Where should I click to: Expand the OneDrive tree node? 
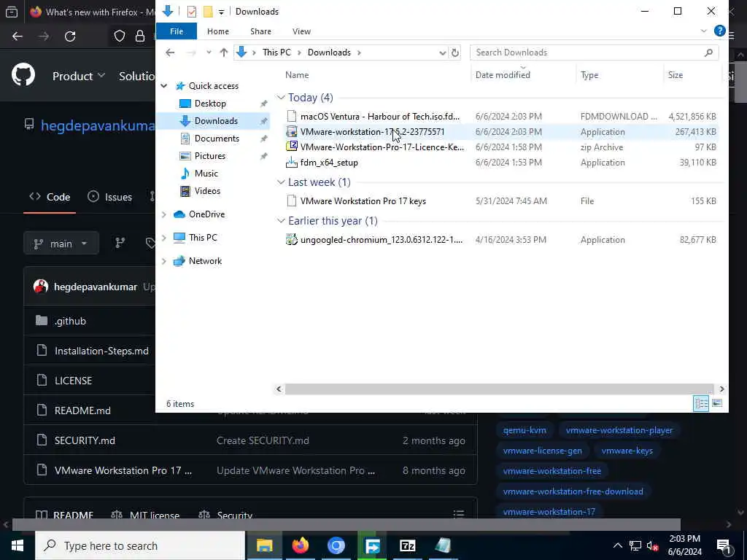click(164, 214)
